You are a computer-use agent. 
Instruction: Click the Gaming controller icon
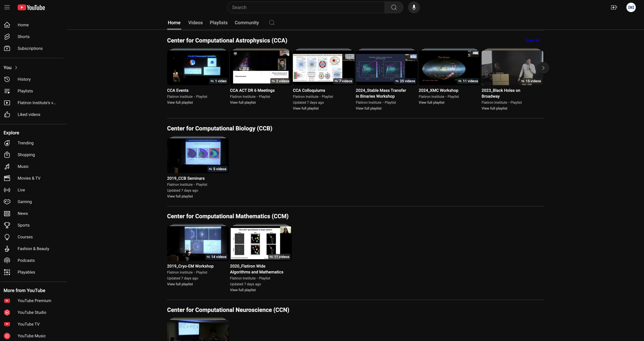[x=7, y=202]
